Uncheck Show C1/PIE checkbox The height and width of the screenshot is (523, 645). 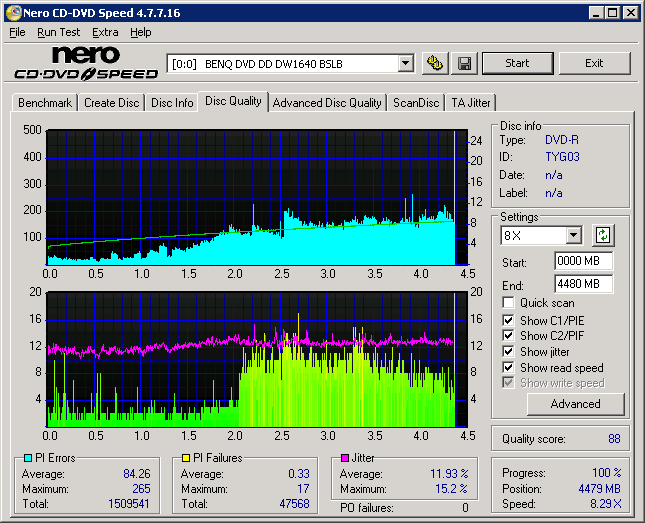pyautogui.click(x=509, y=320)
